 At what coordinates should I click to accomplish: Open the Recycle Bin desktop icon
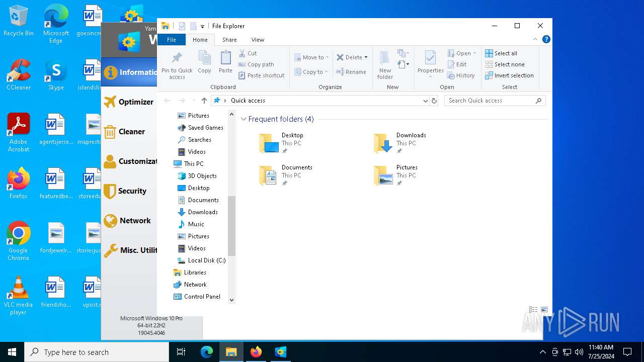pos(19,21)
